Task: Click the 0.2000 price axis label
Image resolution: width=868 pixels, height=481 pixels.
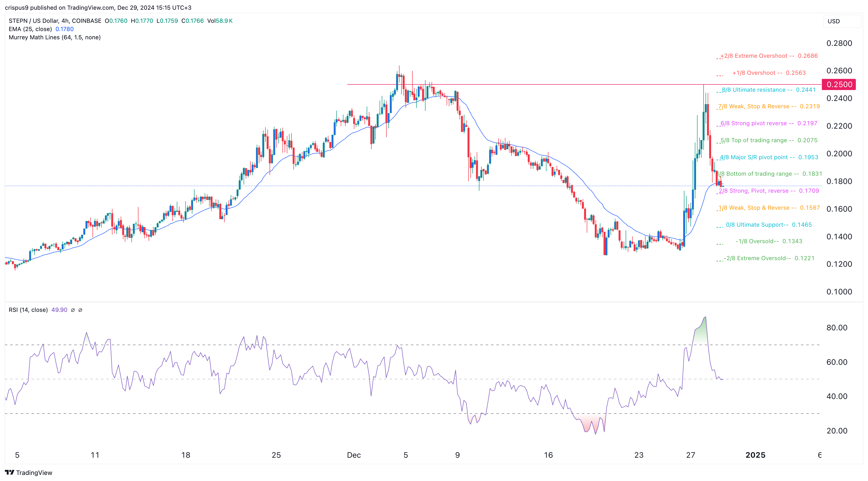Action: [839, 153]
